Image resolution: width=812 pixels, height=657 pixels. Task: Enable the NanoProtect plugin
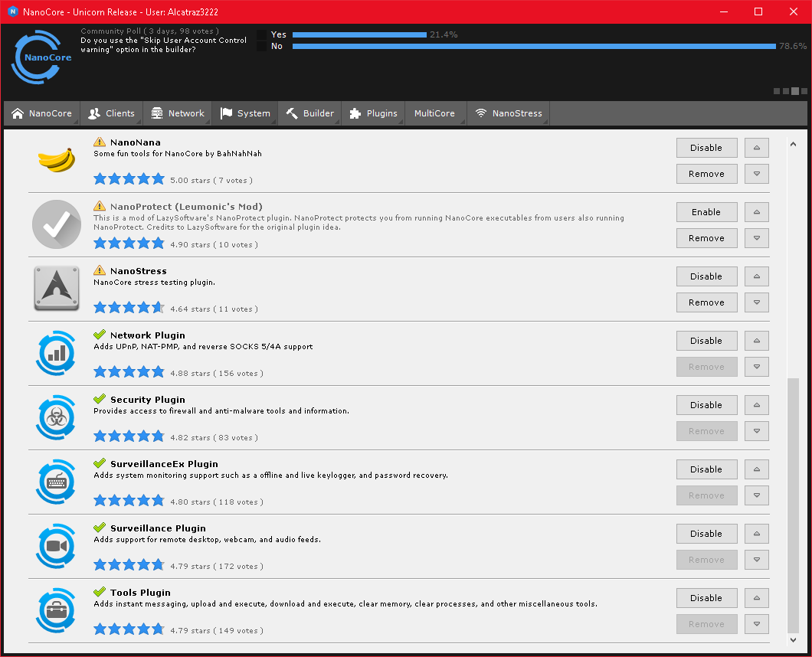click(x=706, y=212)
